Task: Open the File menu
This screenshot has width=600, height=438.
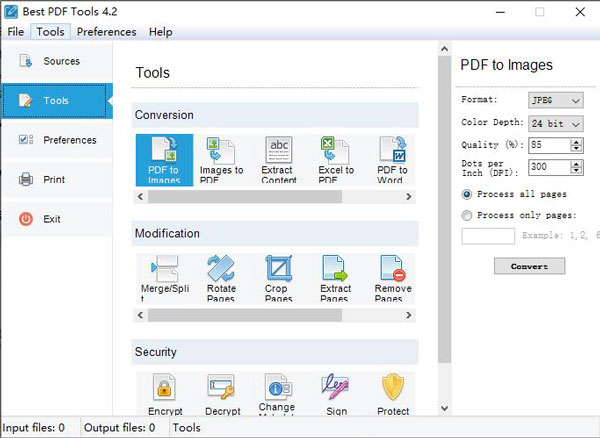Action: pos(16,32)
